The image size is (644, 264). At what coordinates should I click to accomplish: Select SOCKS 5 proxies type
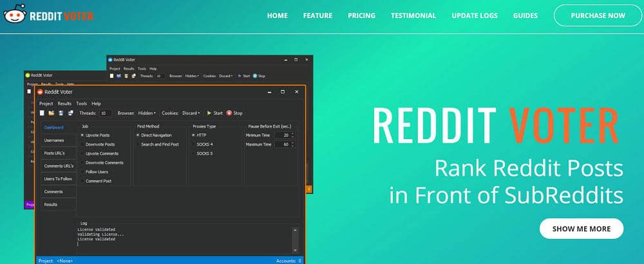click(x=202, y=153)
